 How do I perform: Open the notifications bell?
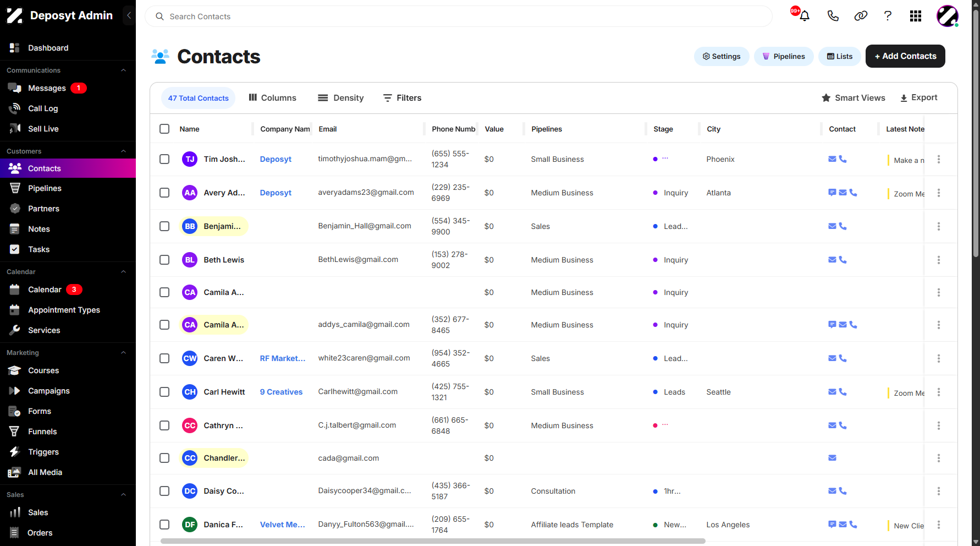click(804, 16)
